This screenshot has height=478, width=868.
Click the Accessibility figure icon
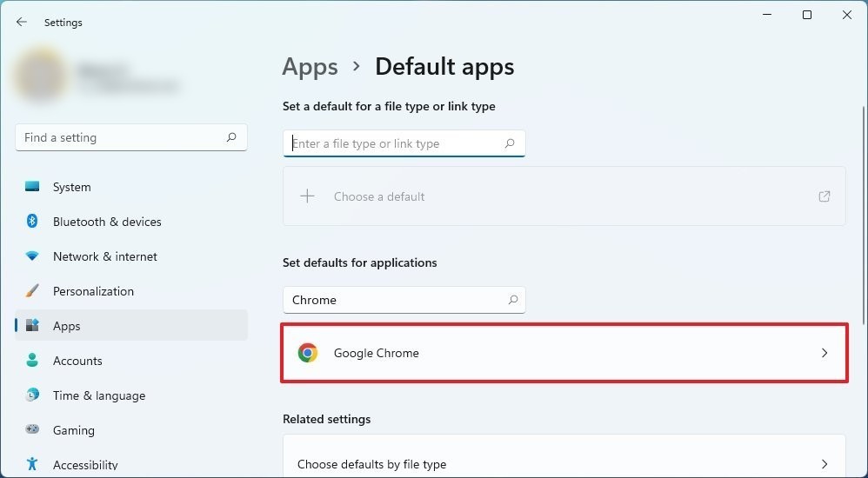[32, 463]
